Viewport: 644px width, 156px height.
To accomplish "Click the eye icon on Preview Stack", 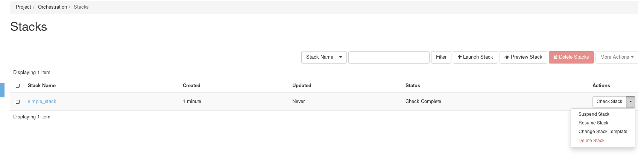I will tap(507, 57).
